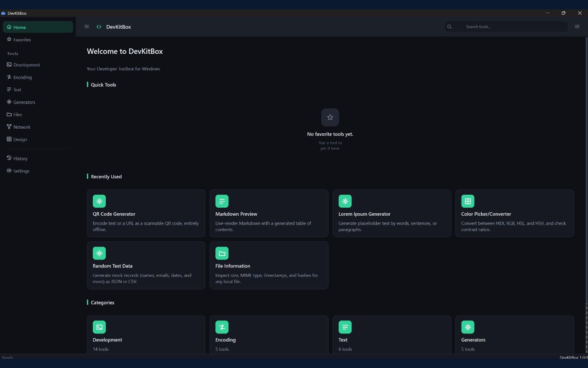Click the Settings gear icon in sidebar
Image resolution: width=588 pixels, height=368 pixels.
coord(9,170)
